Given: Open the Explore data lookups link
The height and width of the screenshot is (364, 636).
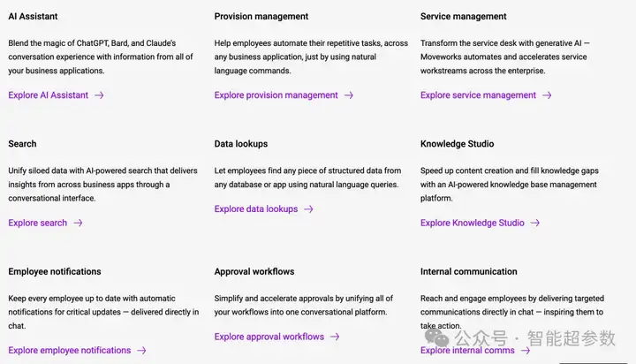Looking at the screenshot, I should tap(256, 209).
